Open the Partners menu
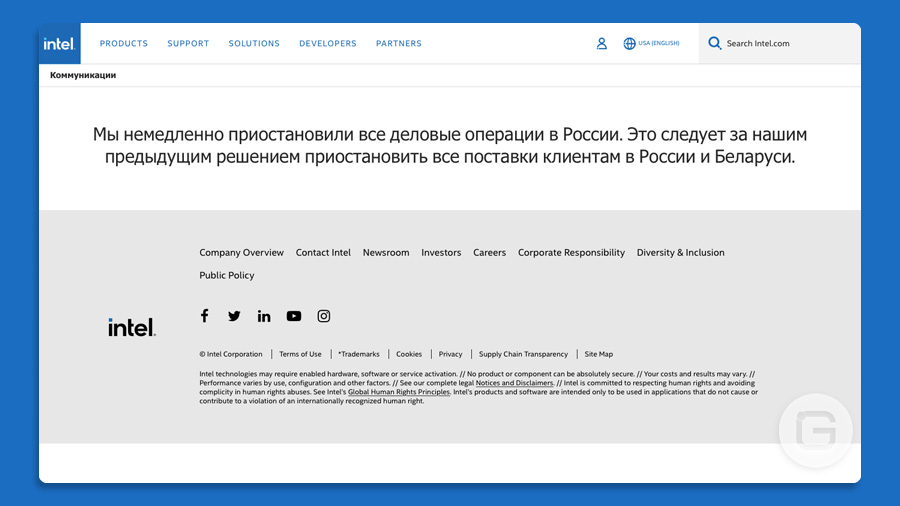This screenshot has width=900, height=506. click(x=399, y=44)
